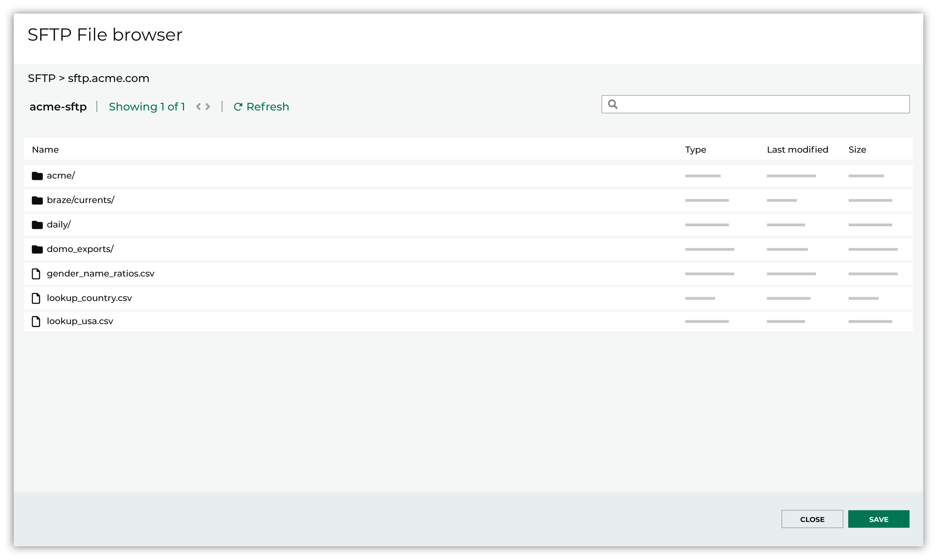This screenshot has height=560, width=937.
Task: Click the SAVE button
Action: 879,519
